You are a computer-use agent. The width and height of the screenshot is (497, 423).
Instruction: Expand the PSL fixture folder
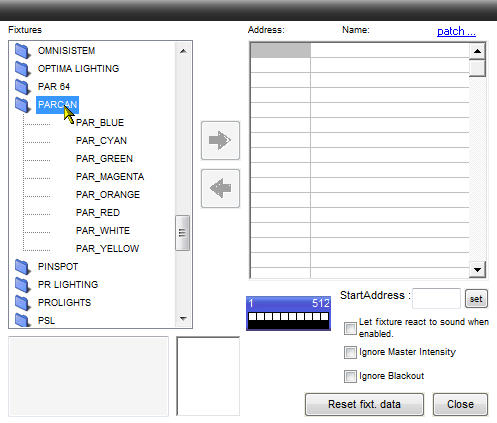pos(22,321)
